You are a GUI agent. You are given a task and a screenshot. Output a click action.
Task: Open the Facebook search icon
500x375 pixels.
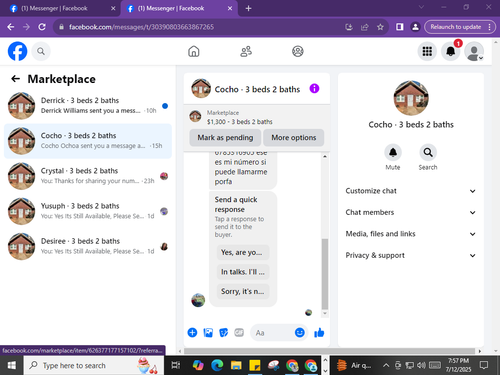tap(41, 51)
